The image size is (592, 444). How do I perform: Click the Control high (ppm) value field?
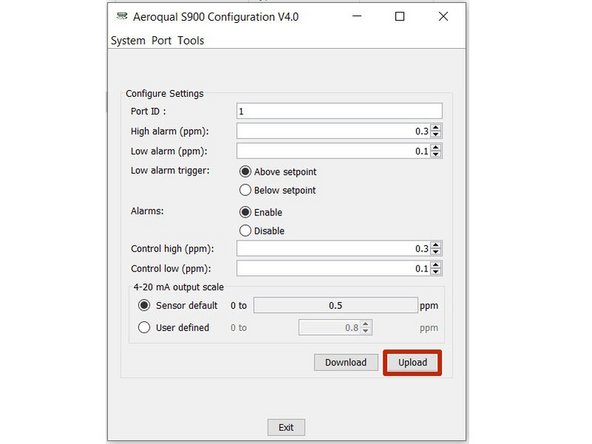tap(333, 248)
